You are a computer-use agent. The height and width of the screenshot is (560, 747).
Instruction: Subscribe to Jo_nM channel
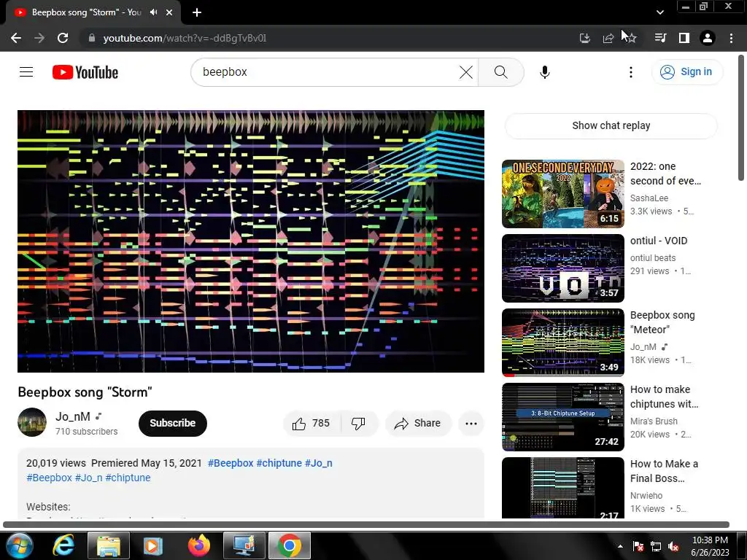tap(172, 424)
